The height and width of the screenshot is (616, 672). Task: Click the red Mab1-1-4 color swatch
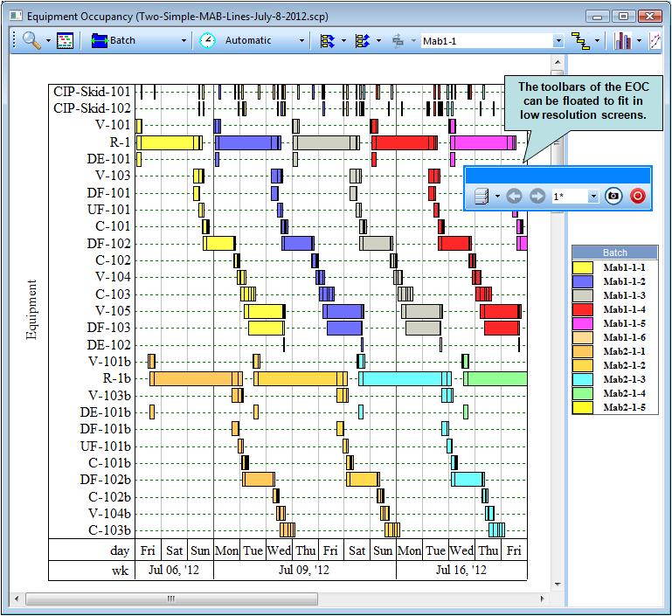tap(582, 309)
